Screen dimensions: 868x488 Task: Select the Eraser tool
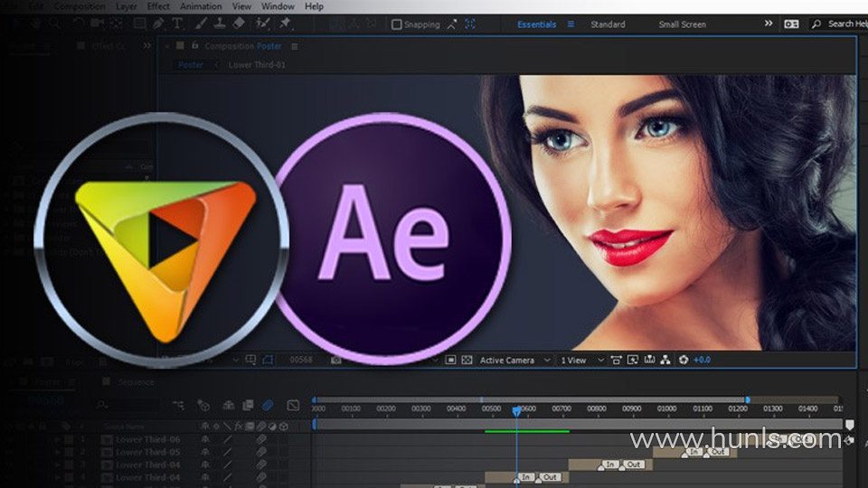tap(239, 23)
